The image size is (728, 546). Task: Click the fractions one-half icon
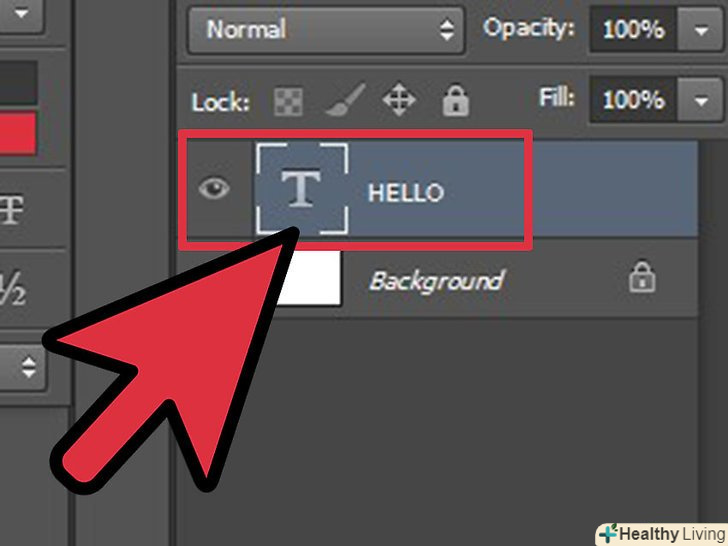click(13, 289)
